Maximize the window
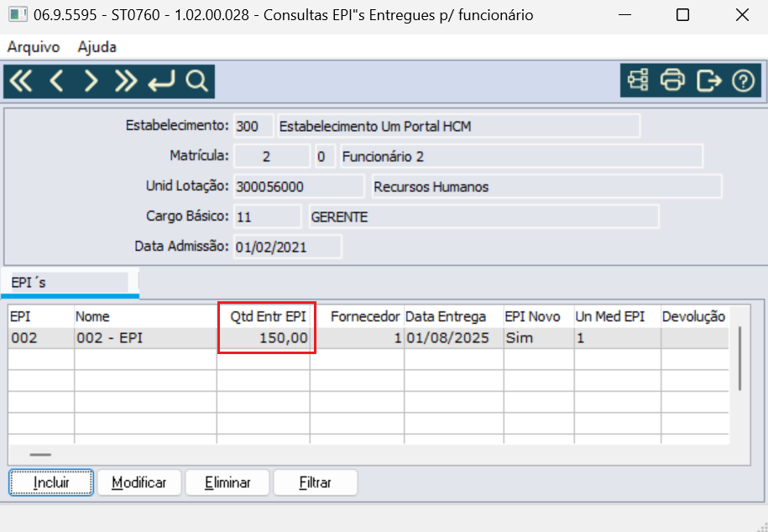Image resolution: width=768 pixels, height=532 pixels. pos(682,15)
